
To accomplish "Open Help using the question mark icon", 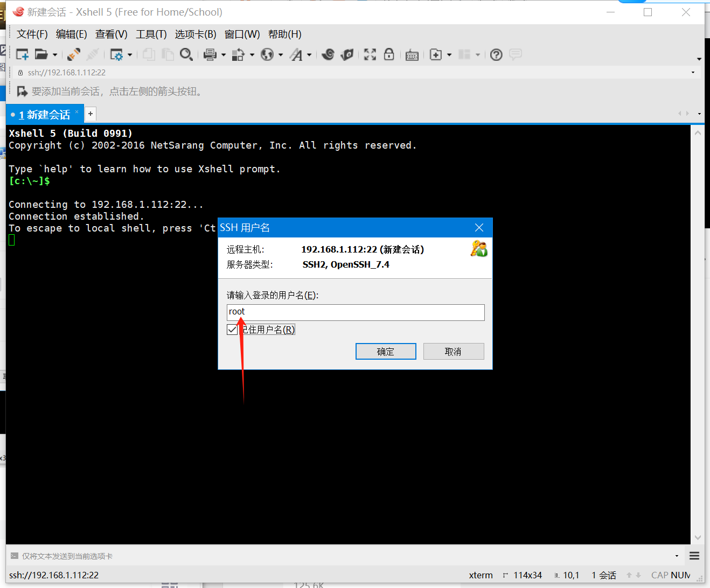I will point(496,54).
